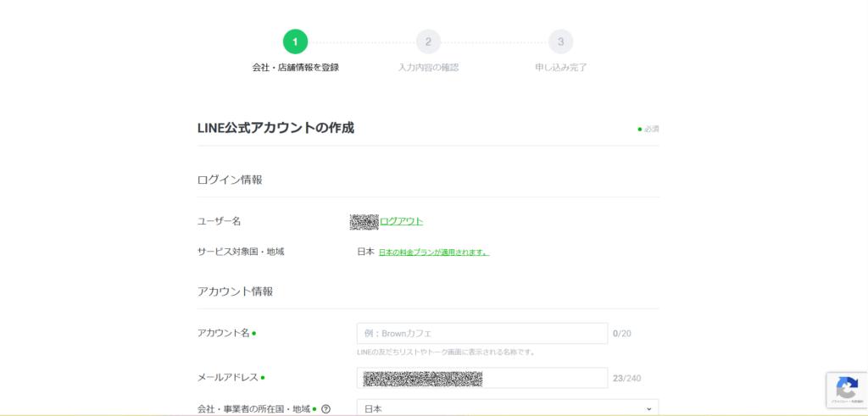The image size is (868, 416).
Task: Click the LINE公式アカウントの作成 heading
Action: (x=275, y=128)
